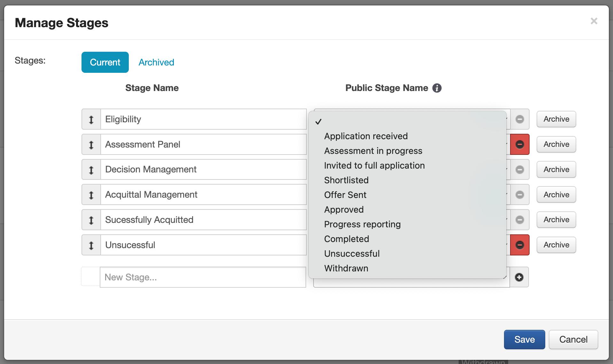Click the reorder handle beside Unsuccessful stage
The height and width of the screenshot is (364, 613).
[91, 245]
